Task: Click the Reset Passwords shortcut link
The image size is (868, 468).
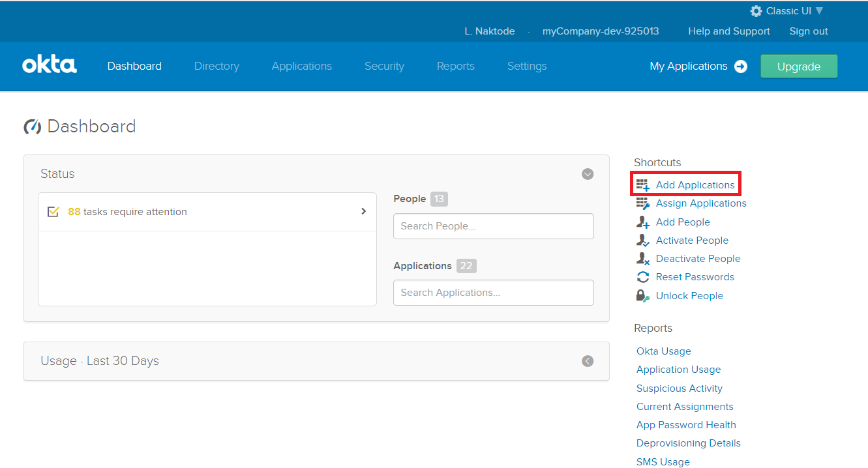Action: click(x=695, y=277)
